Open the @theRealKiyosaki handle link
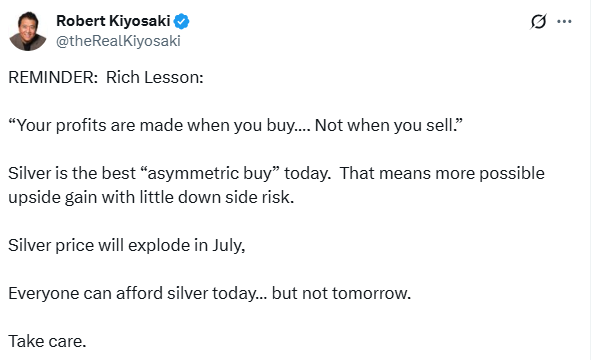This screenshot has height=360, width=595. 118,41
